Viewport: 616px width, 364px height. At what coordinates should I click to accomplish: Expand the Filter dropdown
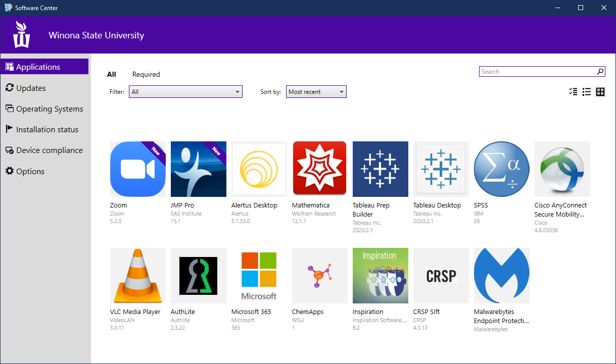tap(185, 92)
